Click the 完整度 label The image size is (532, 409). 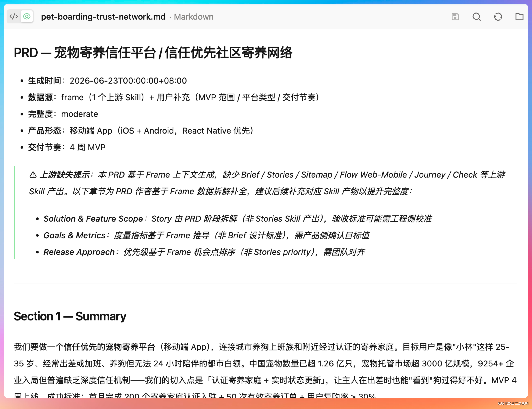coord(40,114)
